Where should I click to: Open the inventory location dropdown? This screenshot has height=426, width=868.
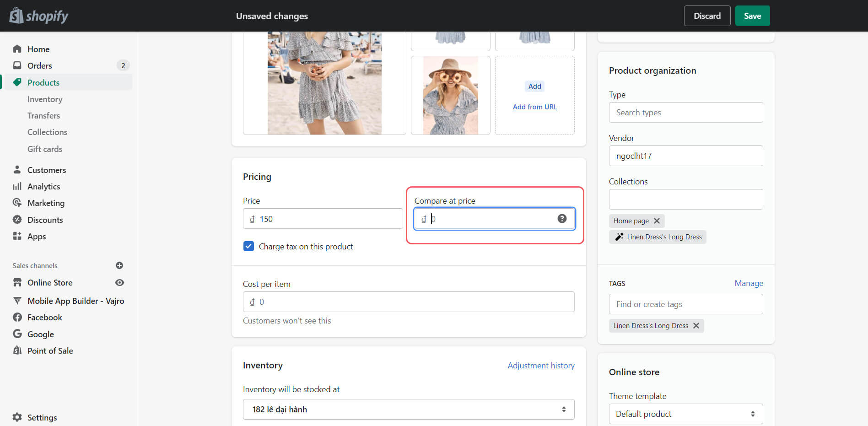[409, 409]
